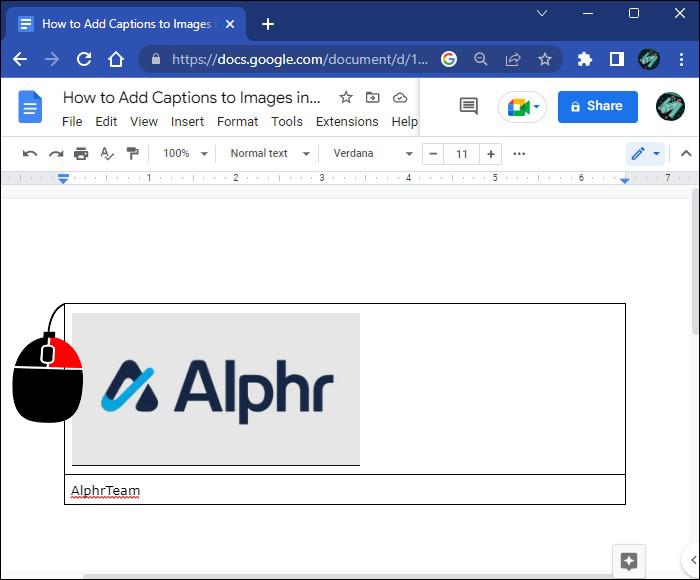Click the document title text

coord(192,97)
